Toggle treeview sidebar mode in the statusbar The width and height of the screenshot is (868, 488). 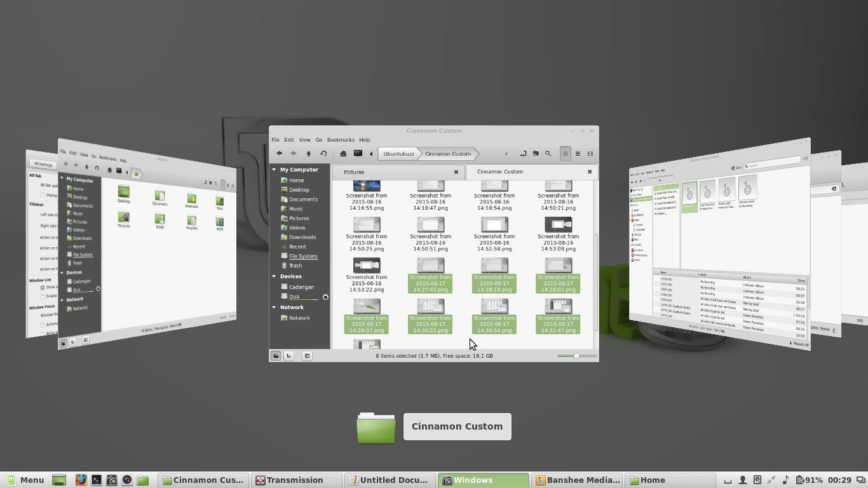pyautogui.click(x=288, y=356)
